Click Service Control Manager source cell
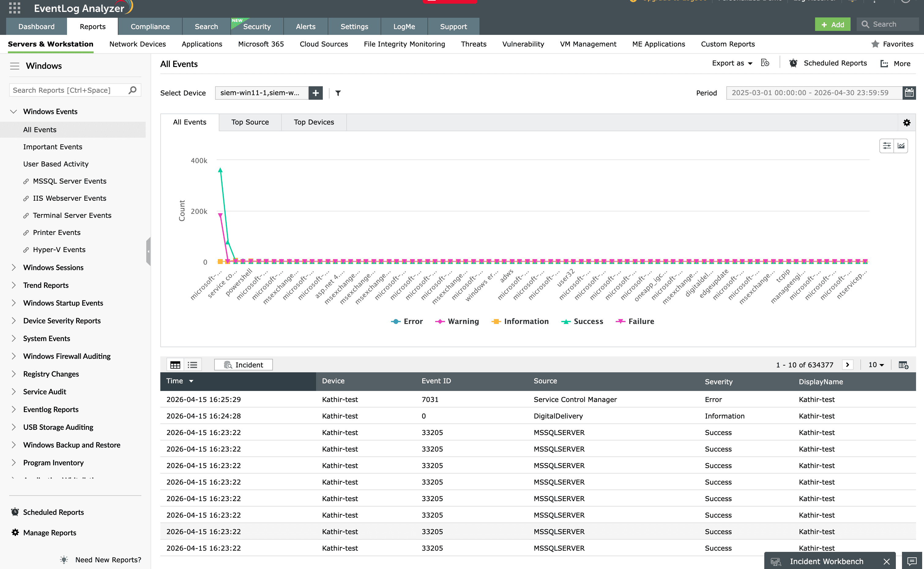The image size is (924, 569). click(x=575, y=399)
